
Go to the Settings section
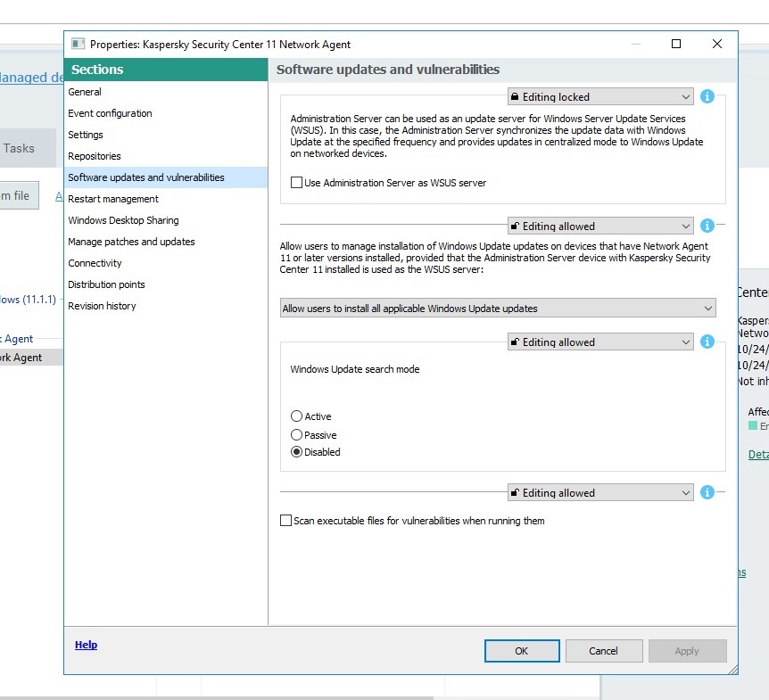(166, 135)
